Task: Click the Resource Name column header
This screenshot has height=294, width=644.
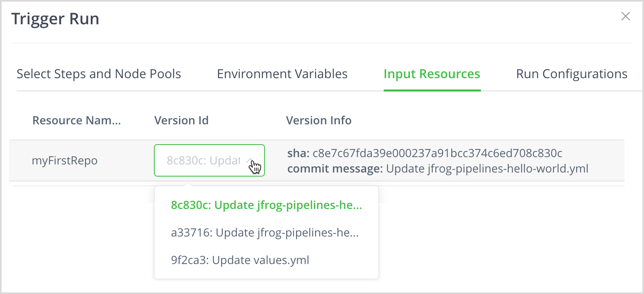Action: click(x=77, y=120)
